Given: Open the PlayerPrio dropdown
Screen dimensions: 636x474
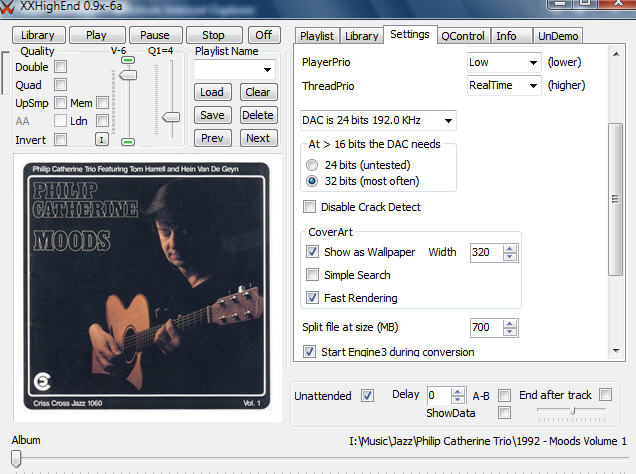Looking at the screenshot, I should [533, 62].
